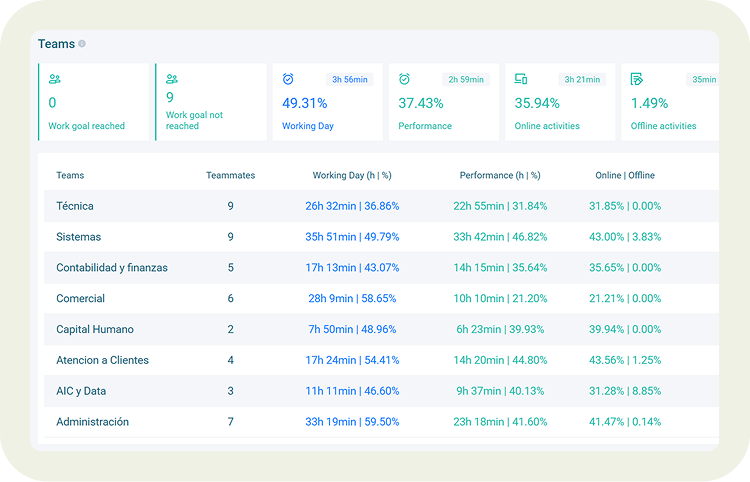Click the clock icon in Performance card
This screenshot has height=482, width=750.
click(x=404, y=79)
